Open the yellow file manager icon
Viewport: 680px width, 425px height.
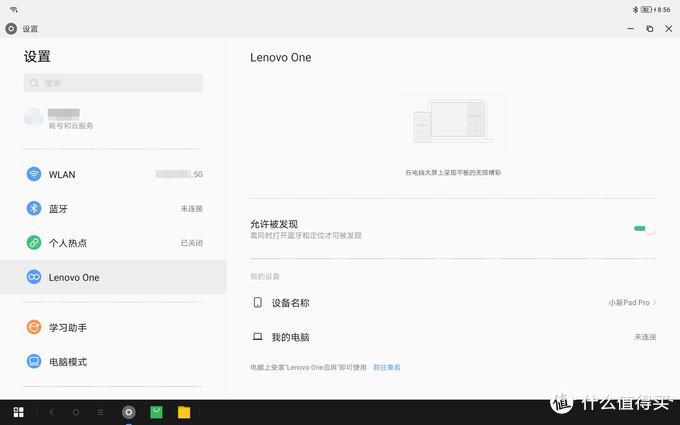(x=184, y=412)
